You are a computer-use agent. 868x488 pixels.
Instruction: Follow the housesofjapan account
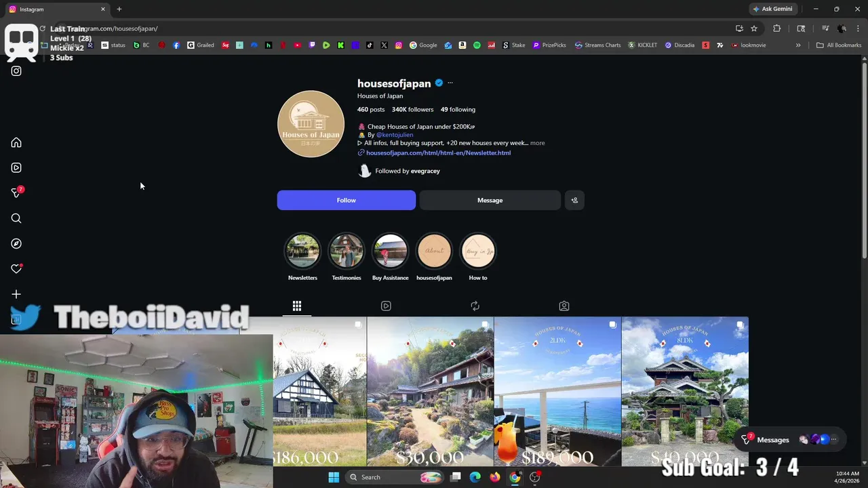[x=347, y=200]
